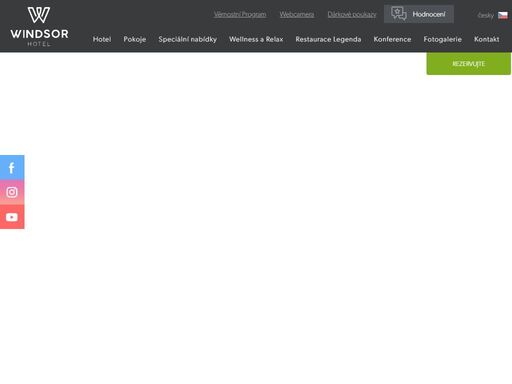Screen dimensions: 512x384
Task: Open the Webcamera link
Action: (x=297, y=14)
